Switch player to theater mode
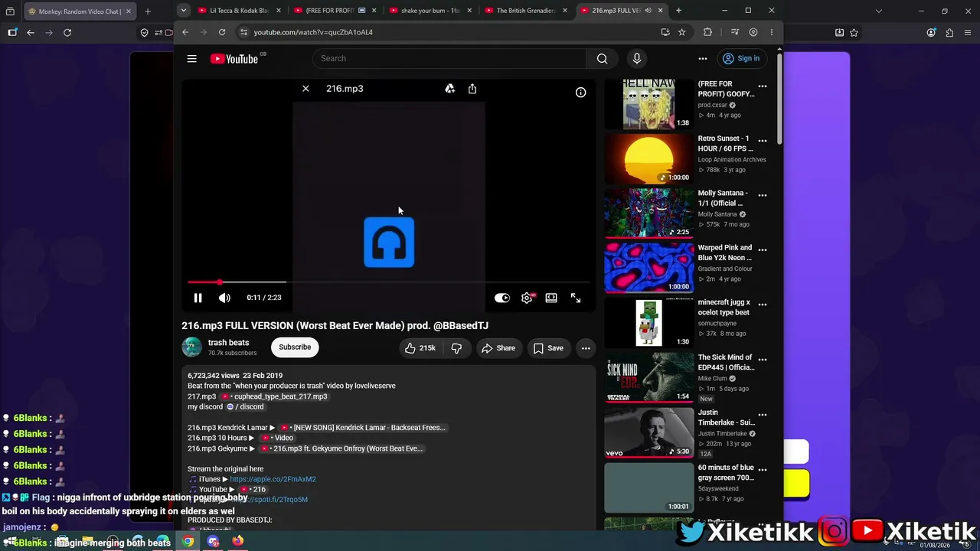The height and width of the screenshot is (551, 980). tap(551, 298)
